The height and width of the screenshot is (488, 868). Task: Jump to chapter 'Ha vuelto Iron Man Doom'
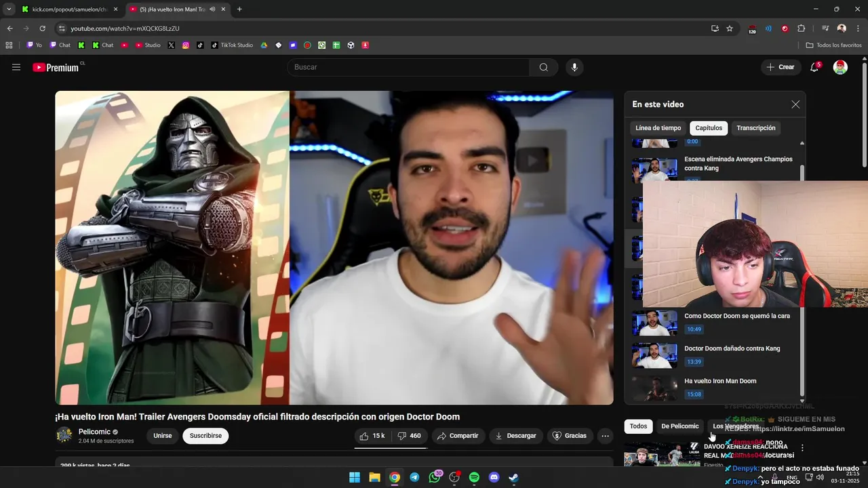coord(720,381)
